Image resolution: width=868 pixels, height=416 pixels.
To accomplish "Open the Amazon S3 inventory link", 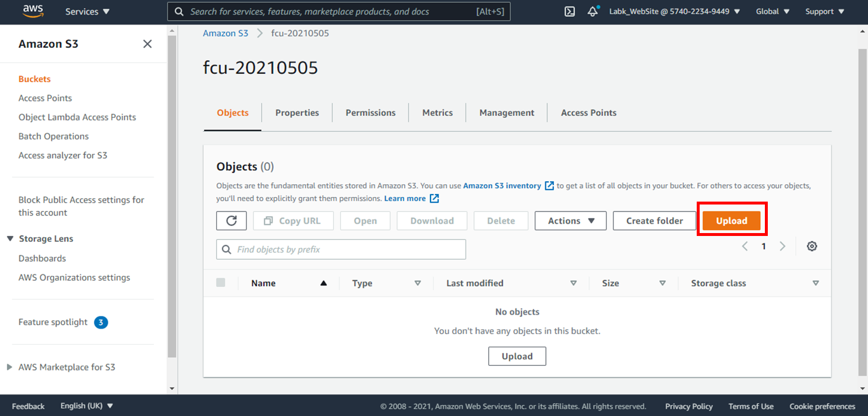I will (502, 186).
